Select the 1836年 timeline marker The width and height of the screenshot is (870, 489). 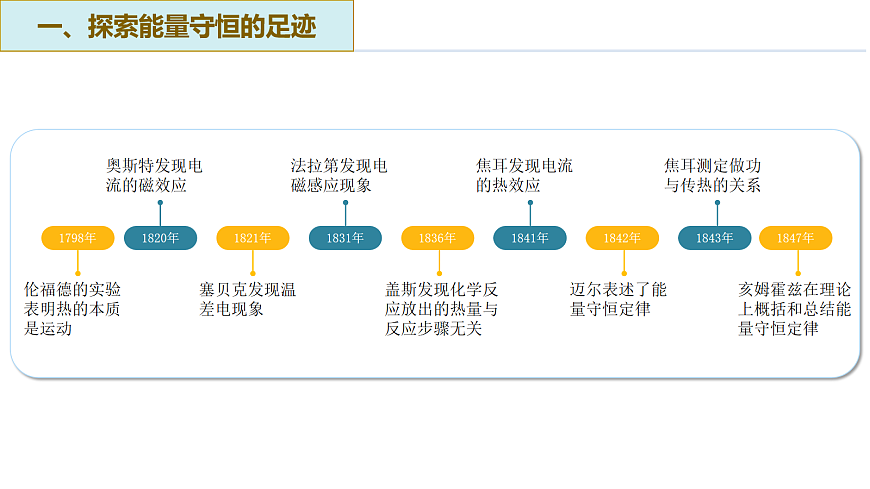pos(437,238)
